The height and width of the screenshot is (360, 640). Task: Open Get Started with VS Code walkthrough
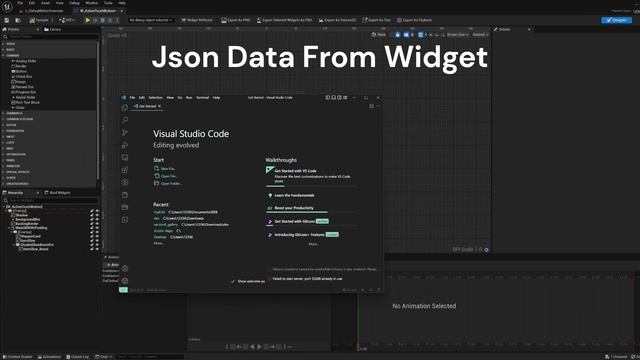(311, 176)
